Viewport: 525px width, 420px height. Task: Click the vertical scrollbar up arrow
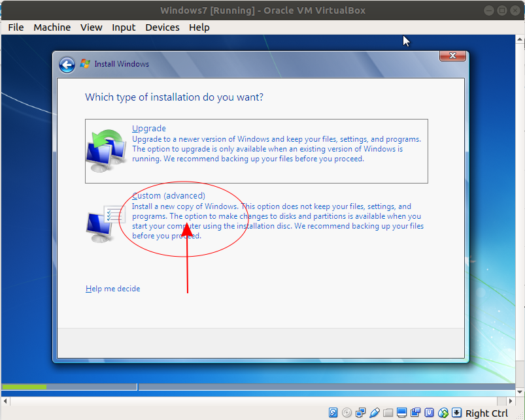coord(520,39)
